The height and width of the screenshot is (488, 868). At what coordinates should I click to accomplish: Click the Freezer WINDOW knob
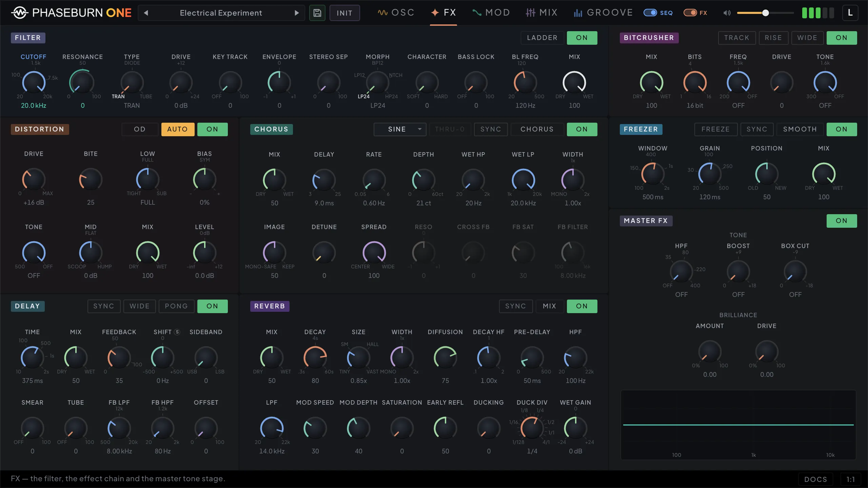tap(653, 174)
